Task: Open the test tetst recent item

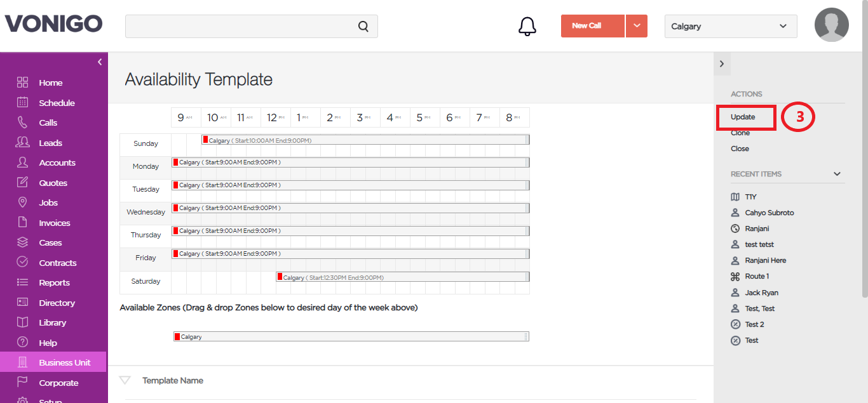Action: [x=752, y=244]
